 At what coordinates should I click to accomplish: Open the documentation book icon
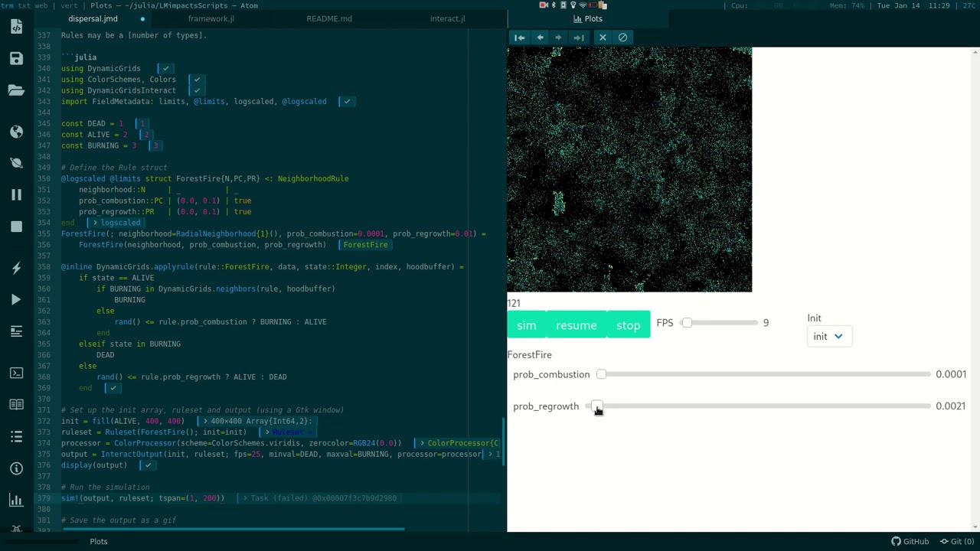click(16, 404)
